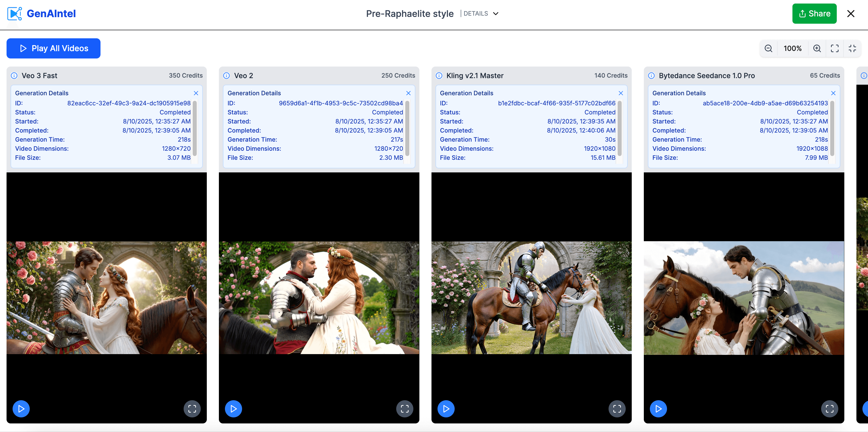Expand the Veo 2 video to fullscreen
The height and width of the screenshot is (432, 868).
[x=405, y=409]
